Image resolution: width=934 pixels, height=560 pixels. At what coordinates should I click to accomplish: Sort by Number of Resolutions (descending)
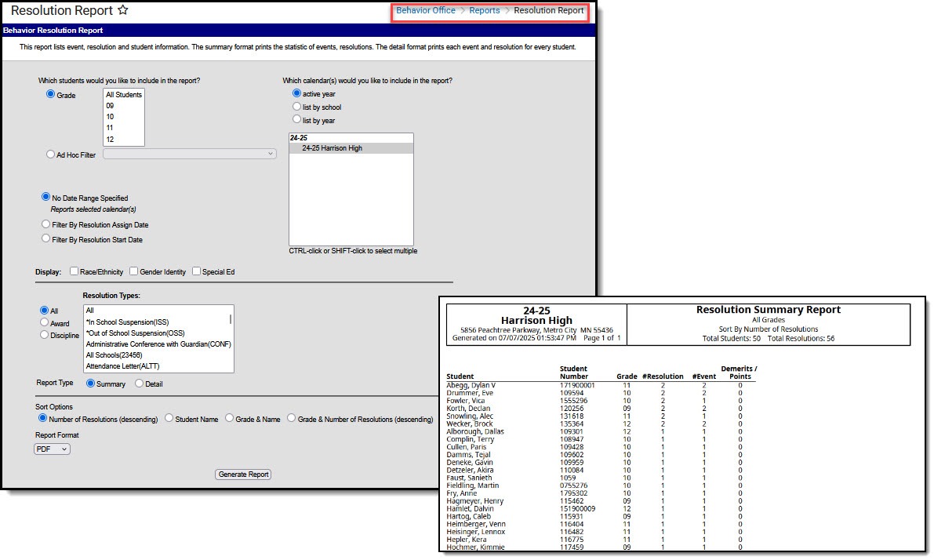(x=43, y=418)
